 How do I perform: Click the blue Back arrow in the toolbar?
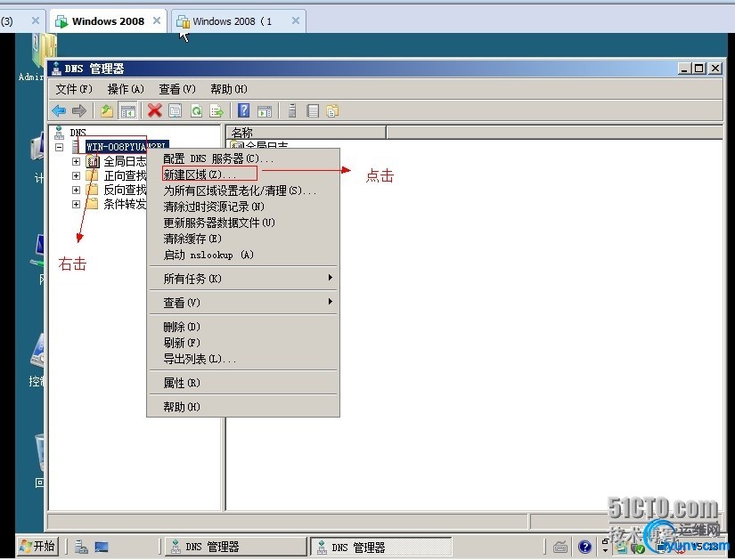coord(59,111)
